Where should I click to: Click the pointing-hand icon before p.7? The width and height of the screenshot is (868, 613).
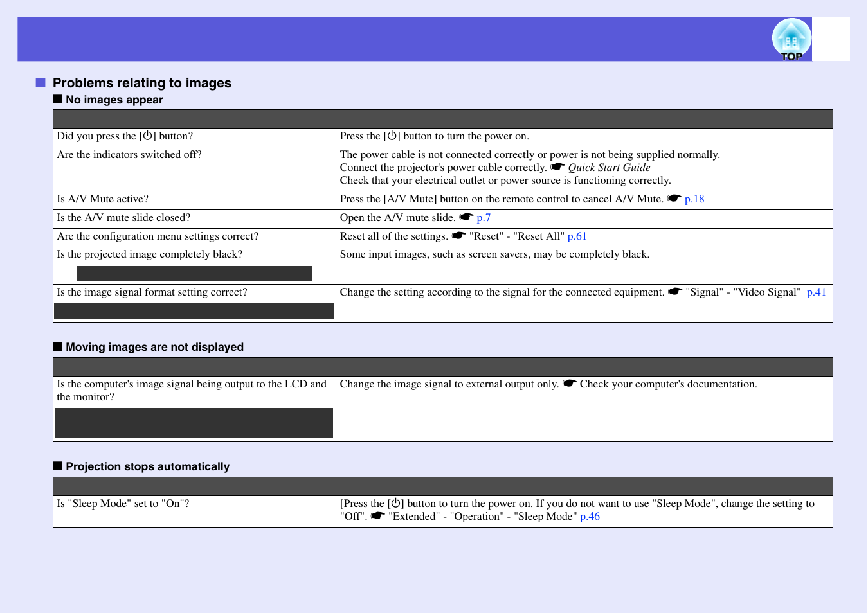click(x=466, y=217)
